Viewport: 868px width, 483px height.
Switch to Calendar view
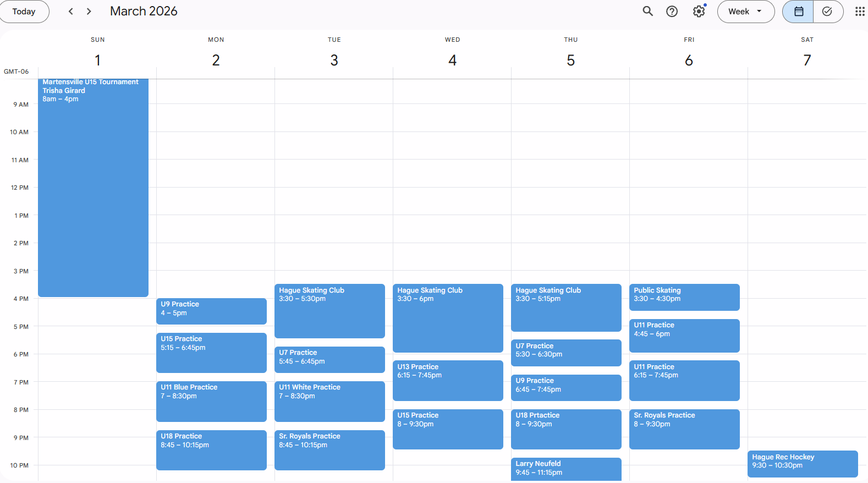coord(798,12)
